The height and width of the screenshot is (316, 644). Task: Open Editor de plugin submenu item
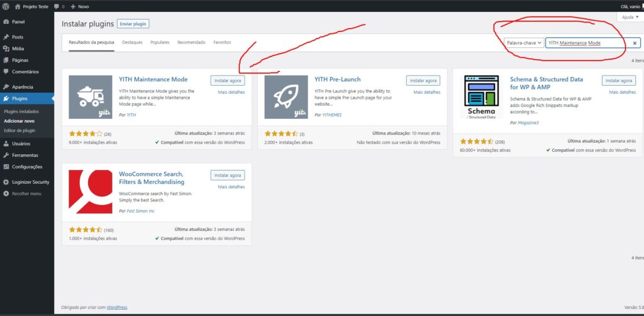pyautogui.click(x=19, y=130)
